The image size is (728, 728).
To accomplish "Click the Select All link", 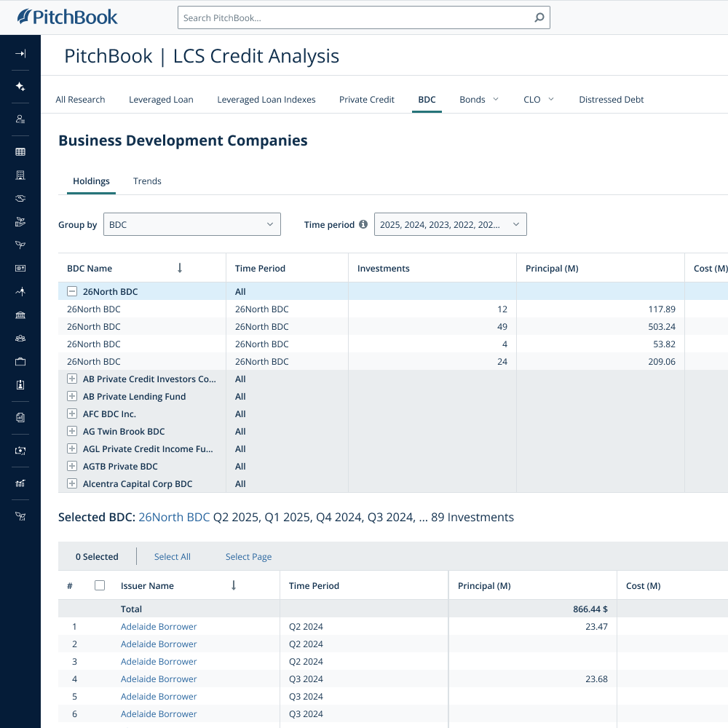I will click(x=172, y=556).
